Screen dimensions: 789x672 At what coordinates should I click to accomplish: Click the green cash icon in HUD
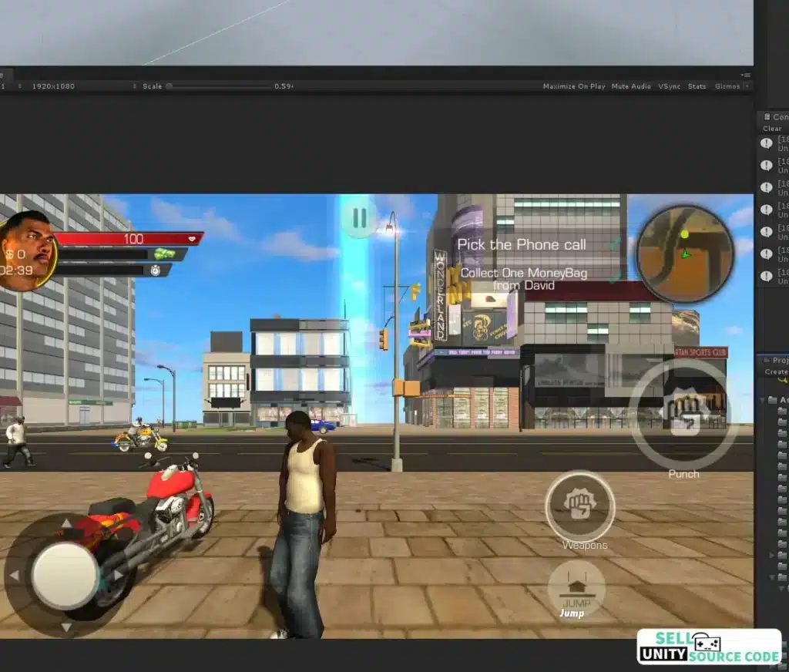tap(164, 254)
